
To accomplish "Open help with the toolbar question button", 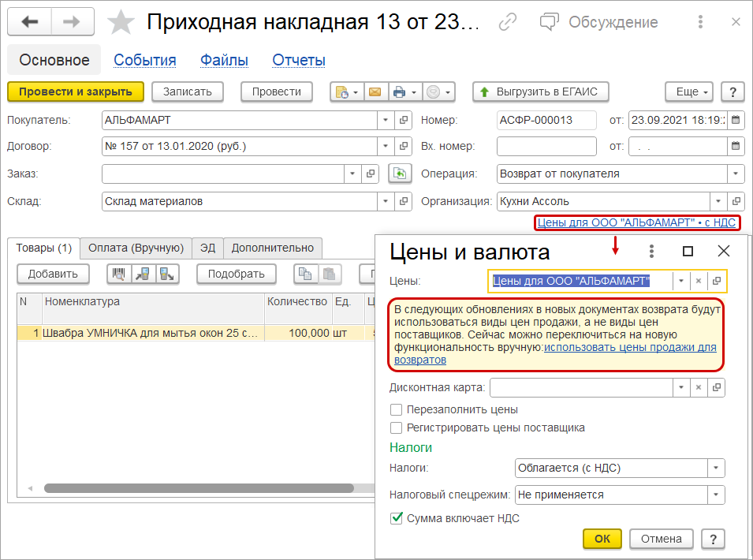I will tap(732, 91).
